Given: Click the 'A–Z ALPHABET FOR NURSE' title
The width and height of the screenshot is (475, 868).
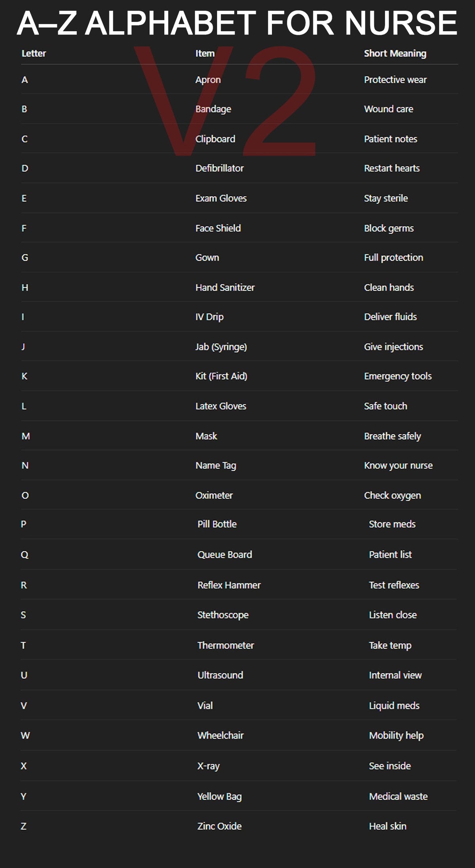Looking at the screenshot, I should [x=237, y=23].
